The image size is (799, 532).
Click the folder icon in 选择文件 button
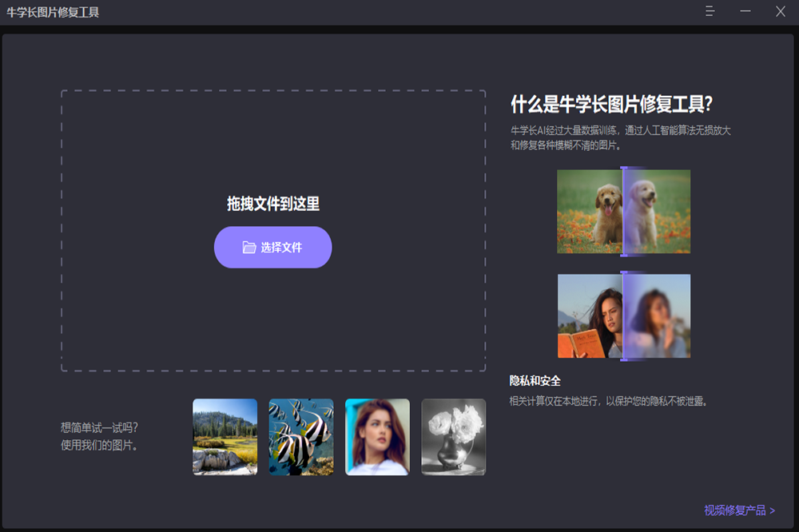pyautogui.click(x=249, y=247)
